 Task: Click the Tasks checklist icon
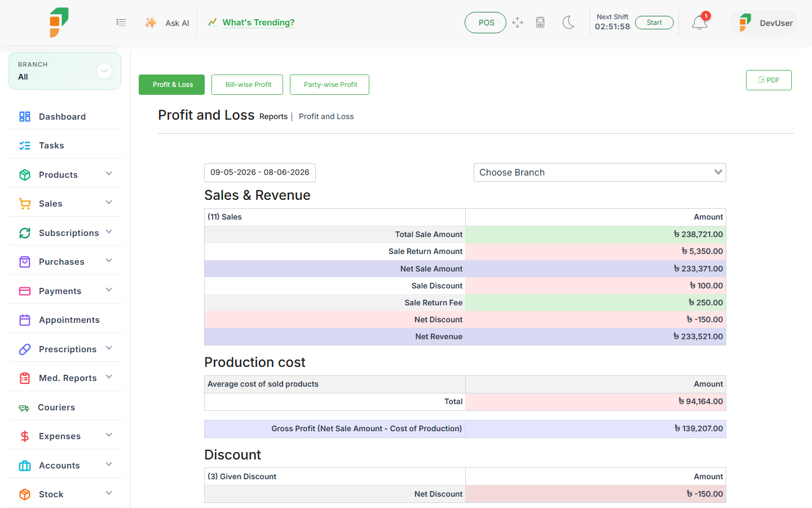pos(25,146)
